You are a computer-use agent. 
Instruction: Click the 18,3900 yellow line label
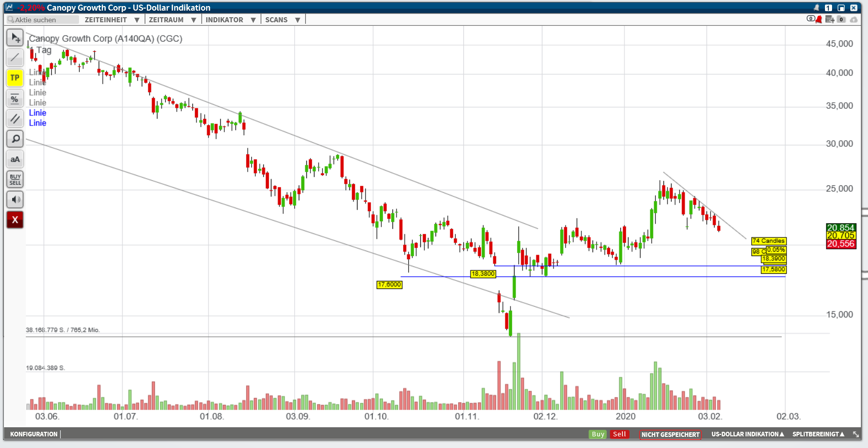[x=774, y=259]
